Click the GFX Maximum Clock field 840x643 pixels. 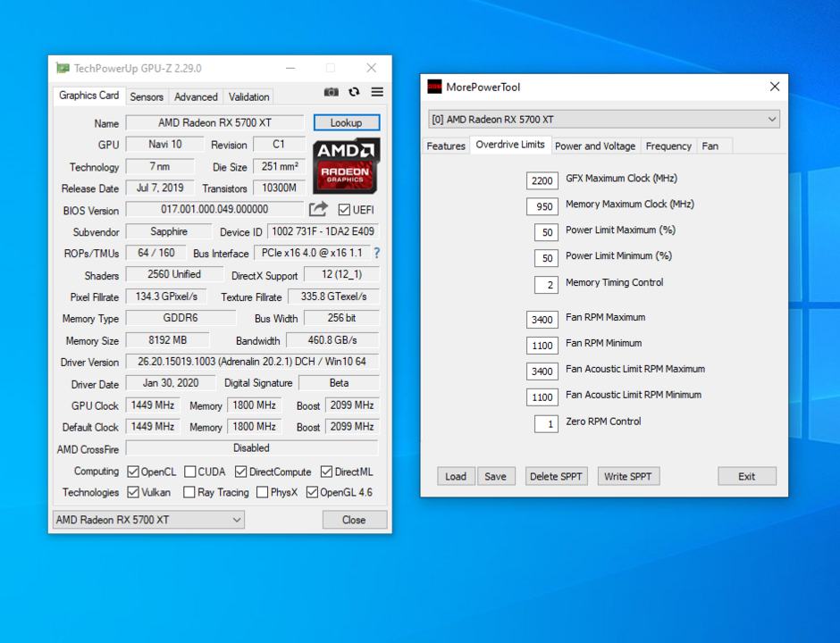[542, 181]
